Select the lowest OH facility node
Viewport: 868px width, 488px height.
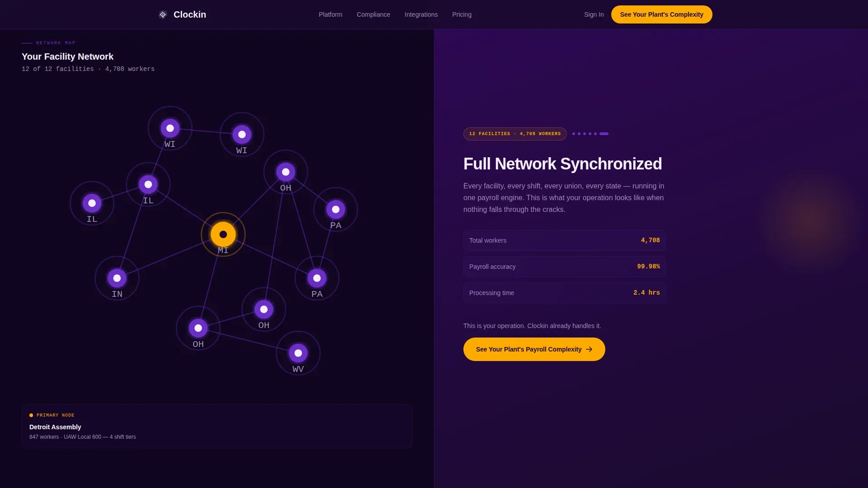click(198, 328)
